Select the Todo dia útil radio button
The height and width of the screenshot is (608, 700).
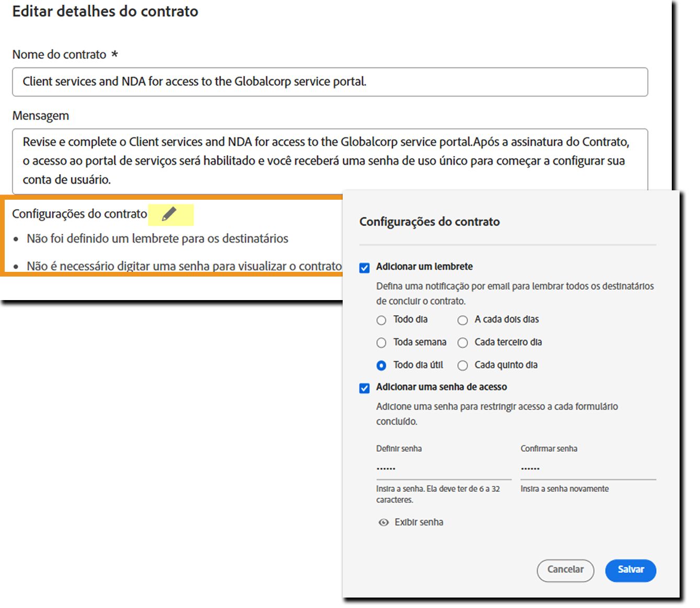381,365
